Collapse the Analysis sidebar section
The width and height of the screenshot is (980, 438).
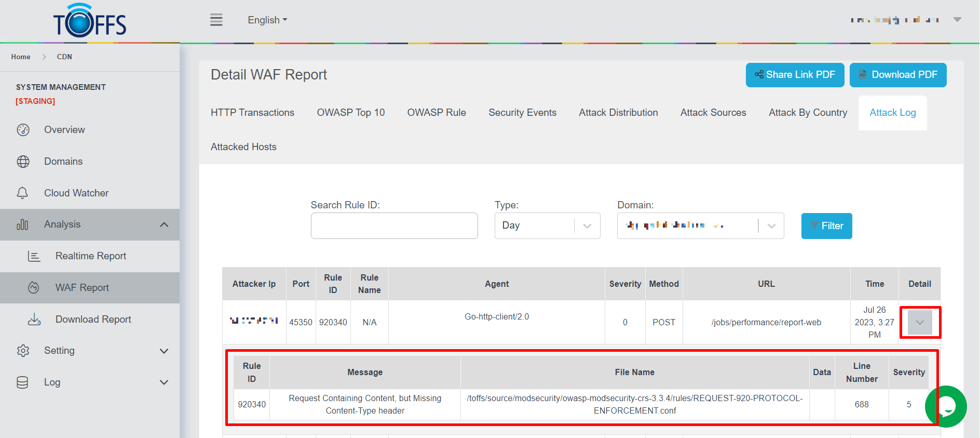coord(164,224)
